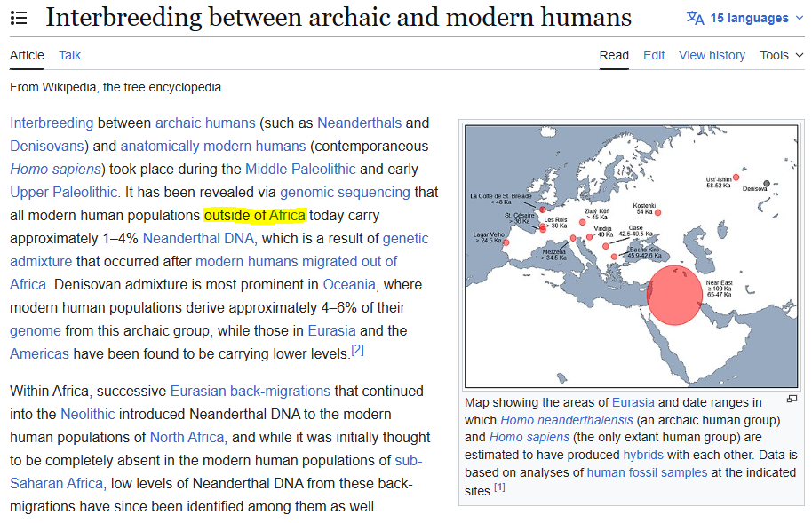The width and height of the screenshot is (812, 523).
Task: Click the page title heading
Action: 338,18
